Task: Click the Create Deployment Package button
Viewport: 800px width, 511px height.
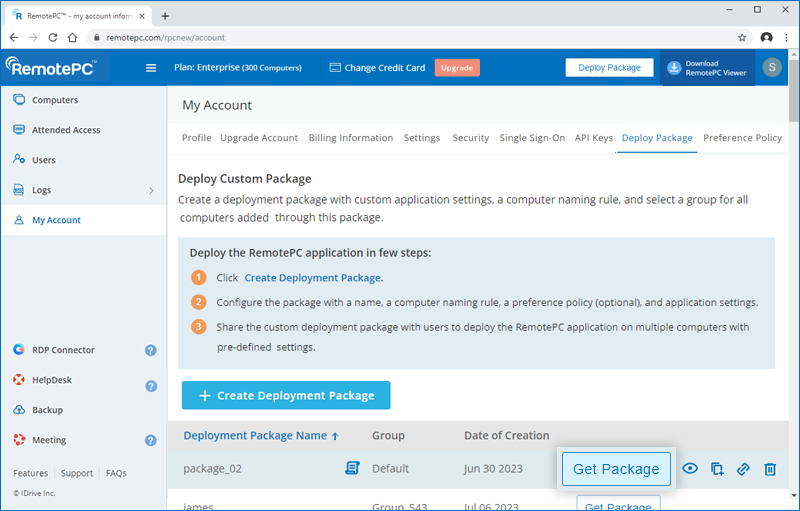Action: coord(286,395)
